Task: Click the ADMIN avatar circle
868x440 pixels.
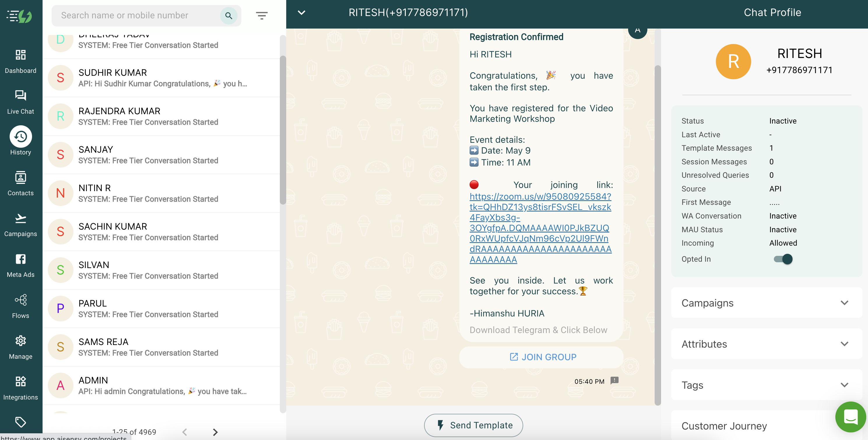Action: 60,386
